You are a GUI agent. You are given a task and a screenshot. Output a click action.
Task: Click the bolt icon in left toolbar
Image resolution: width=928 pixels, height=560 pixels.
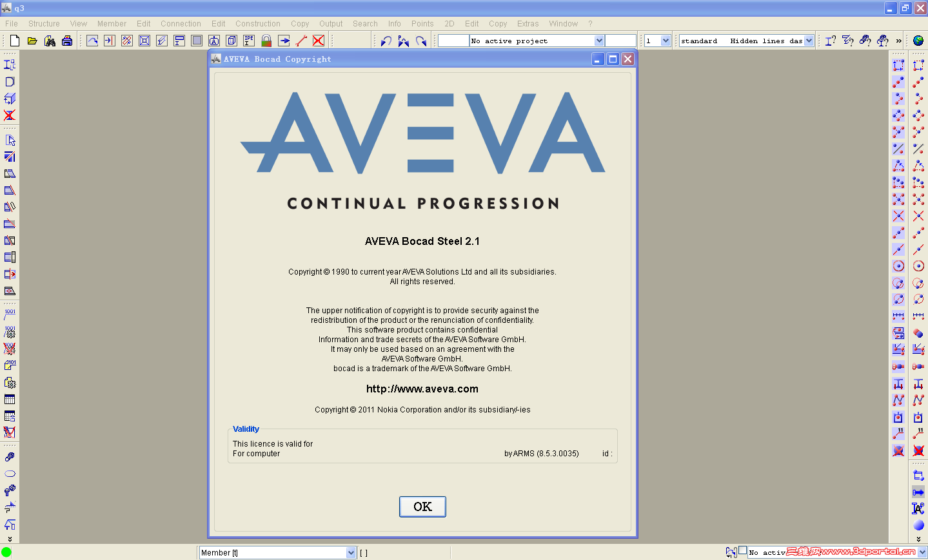10,457
